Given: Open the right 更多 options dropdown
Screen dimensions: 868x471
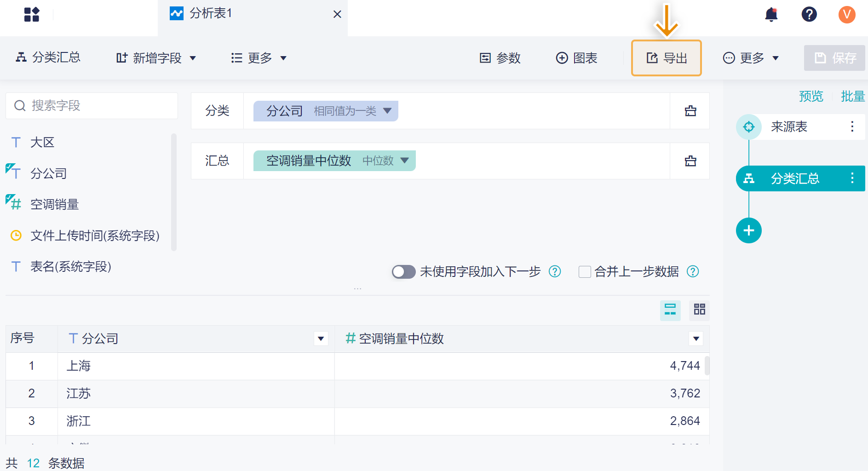Looking at the screenshot, I should (751, 58).
